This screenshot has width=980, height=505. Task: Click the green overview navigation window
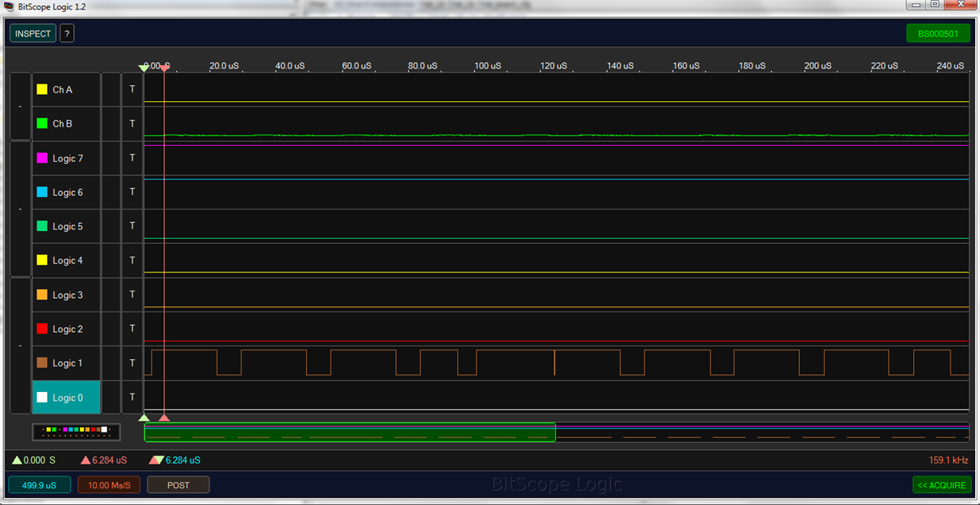tap(350, 432)
